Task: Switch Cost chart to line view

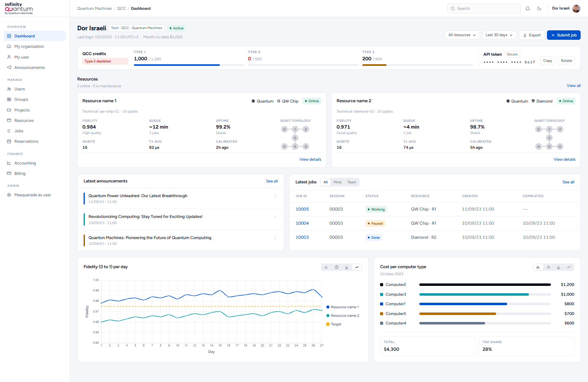Action: pos(569,267)
